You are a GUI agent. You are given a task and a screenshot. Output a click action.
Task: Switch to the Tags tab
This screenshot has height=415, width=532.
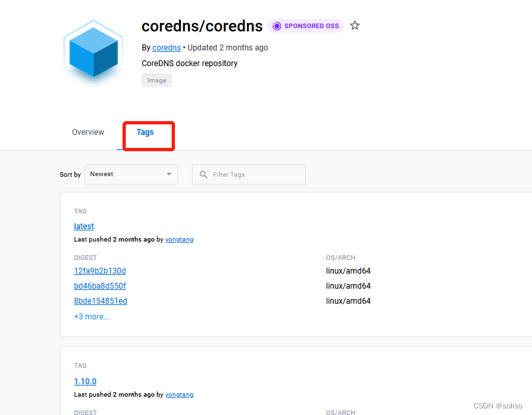tap(145, 132)
